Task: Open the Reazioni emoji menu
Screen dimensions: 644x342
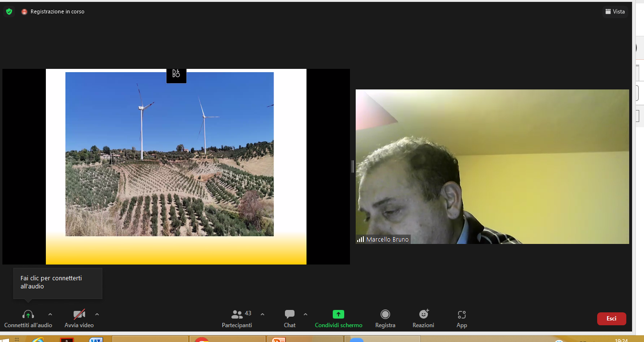Action: coord(424,319)
